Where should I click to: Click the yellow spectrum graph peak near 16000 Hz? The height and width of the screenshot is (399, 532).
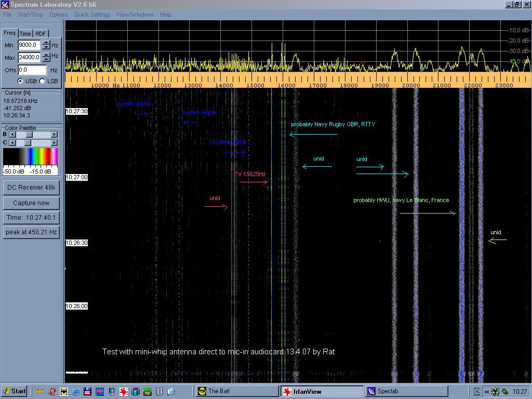point(282,56)
